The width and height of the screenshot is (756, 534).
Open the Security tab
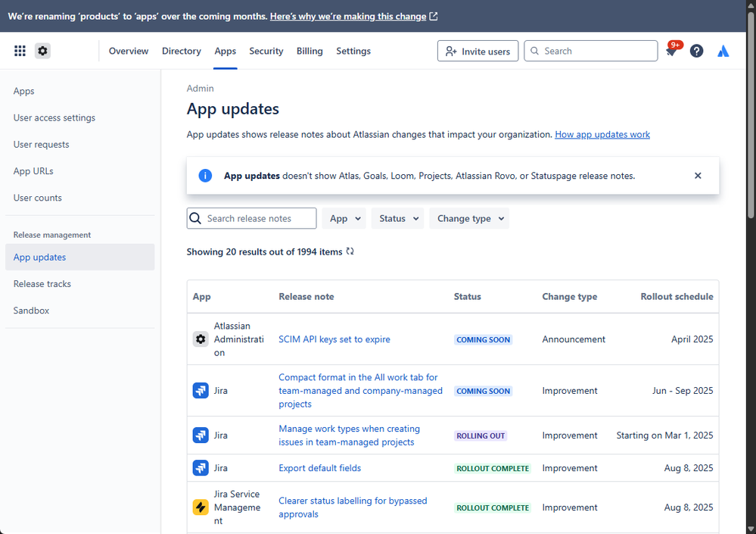[266, 51]
